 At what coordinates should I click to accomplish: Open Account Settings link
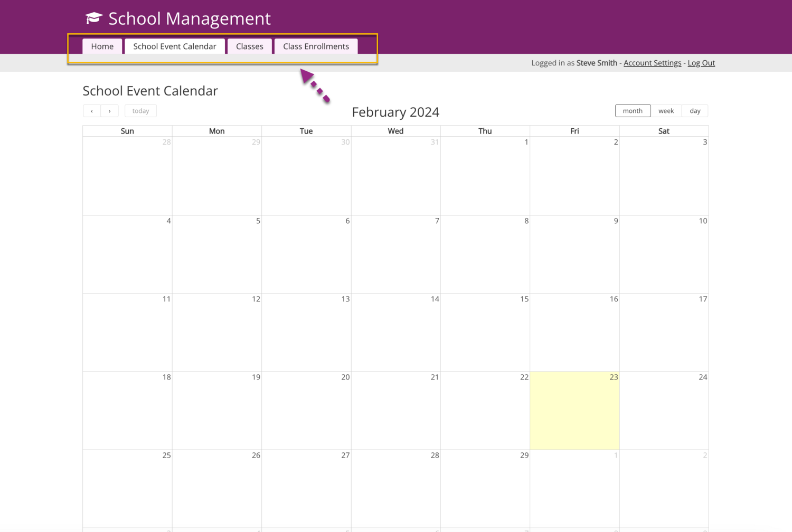pos(652,63)
